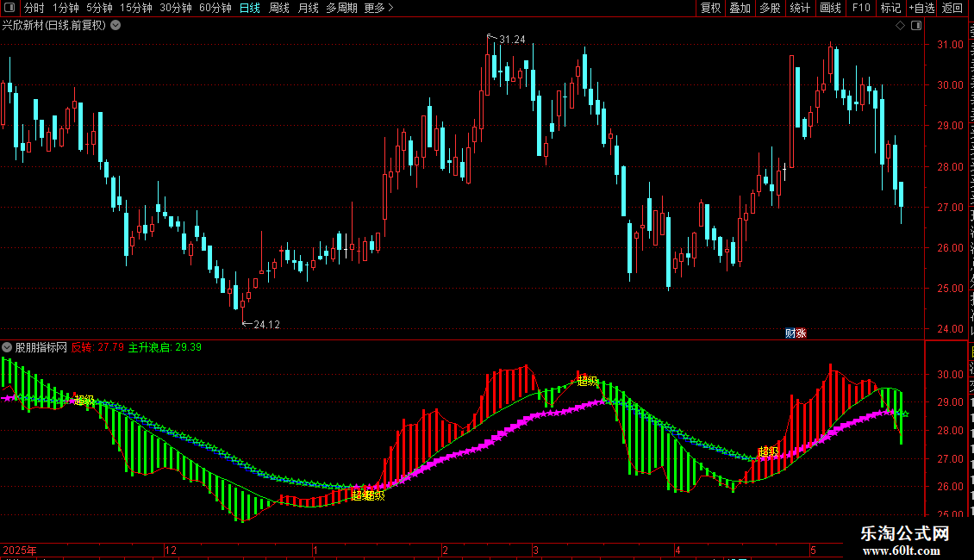Add stock via +自选 button

click(921, 8)
